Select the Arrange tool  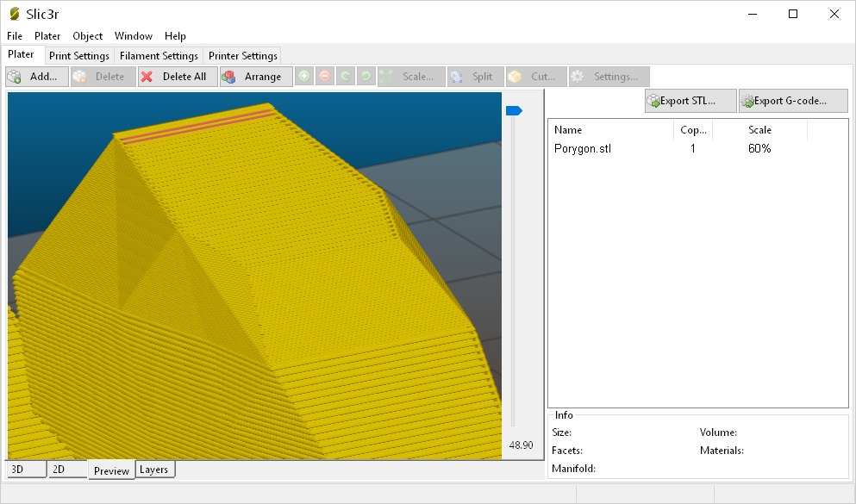click(x=256, y=76)
